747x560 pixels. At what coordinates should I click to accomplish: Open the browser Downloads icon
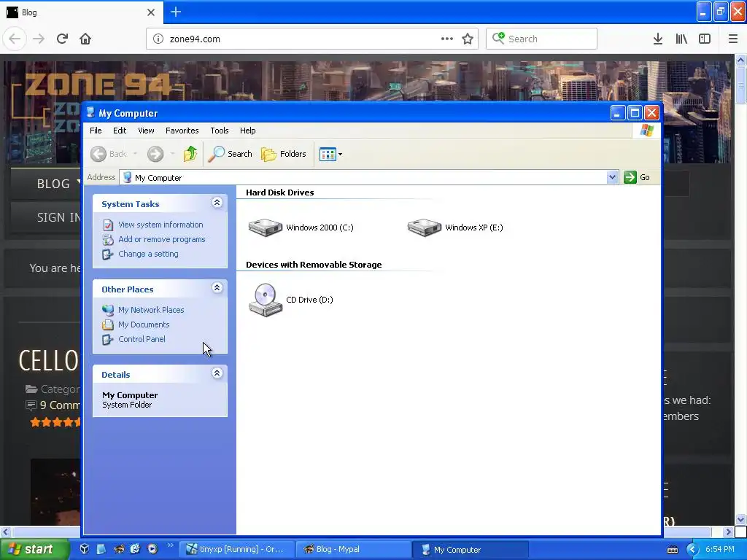[x=658, y=39]
